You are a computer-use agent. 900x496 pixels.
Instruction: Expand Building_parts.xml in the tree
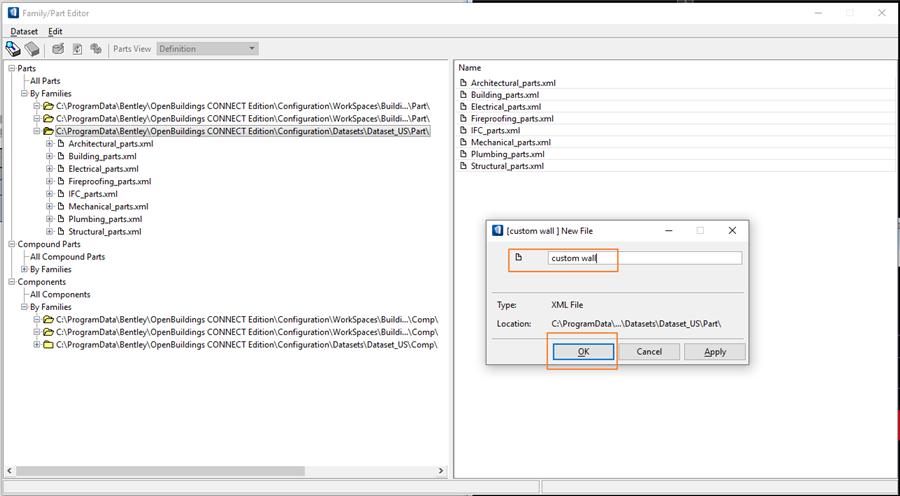coord(49,156)
